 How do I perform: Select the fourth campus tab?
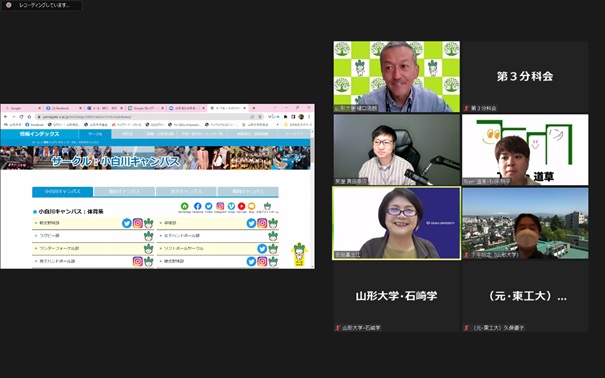tap(248, 191)
